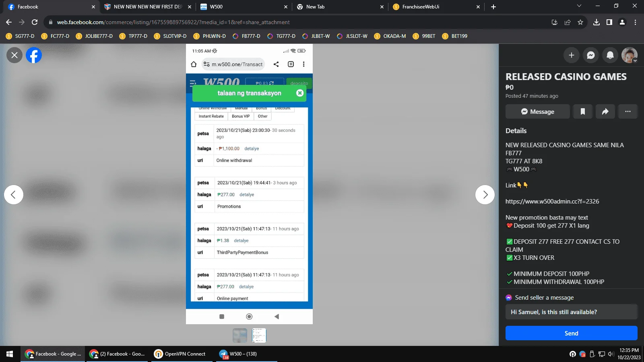Open more options ellipsis for listing
The image size is (644, 362).
(x=628, y=111)
